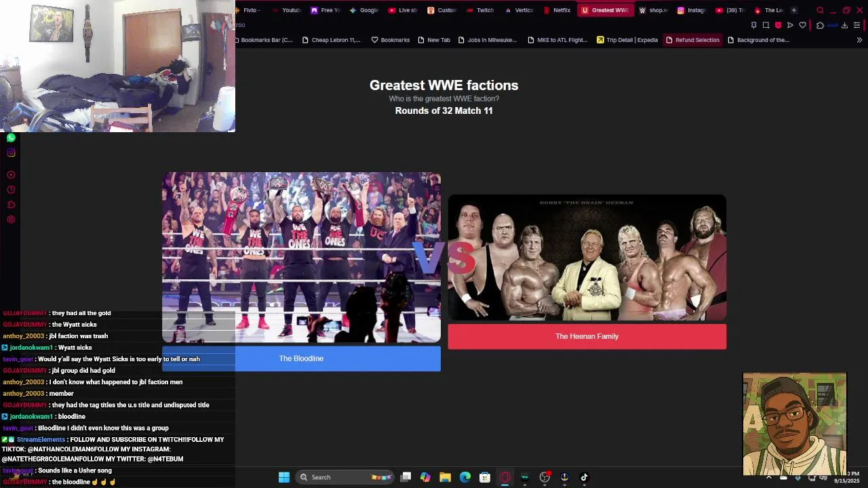The width and height of the screenshot is (868, 488).
Task: Click chat message 'Sounds like a Usher song'
Action: 75,470
